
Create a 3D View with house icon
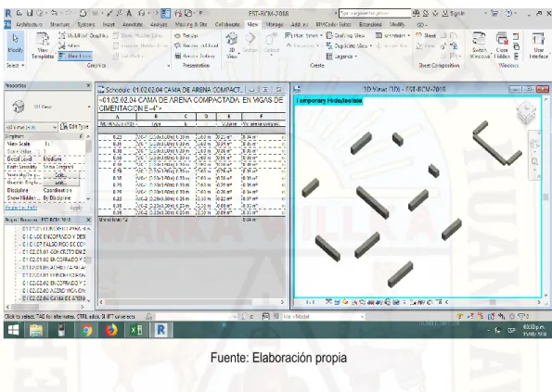point(232,45)
